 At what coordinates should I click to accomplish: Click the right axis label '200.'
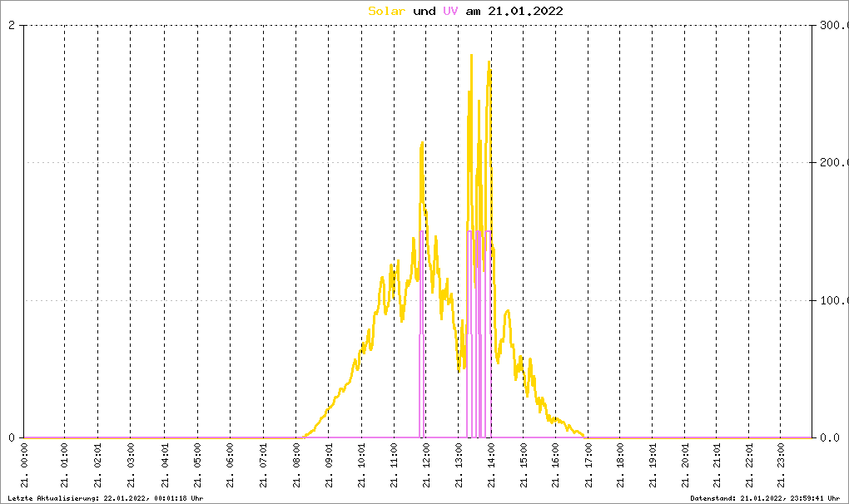[834, 163]
